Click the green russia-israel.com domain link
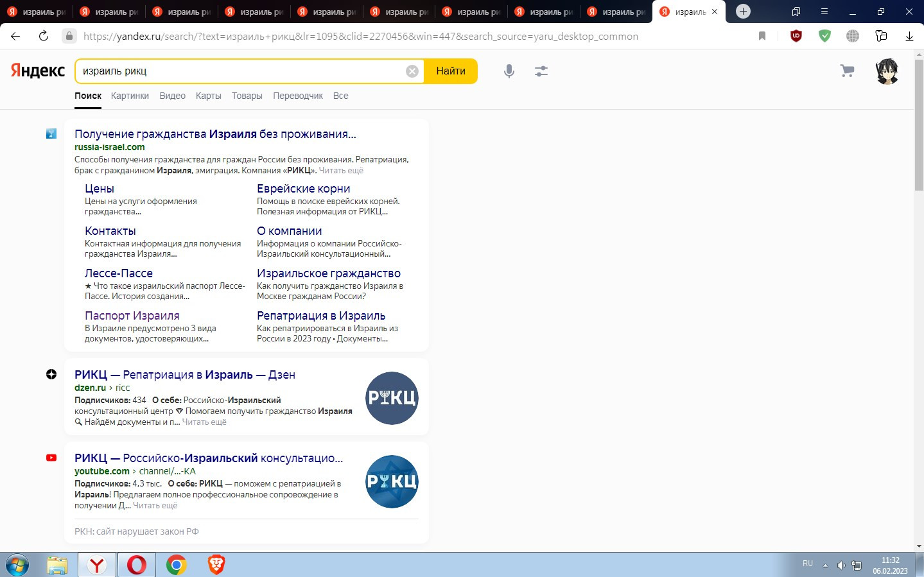 110,147
